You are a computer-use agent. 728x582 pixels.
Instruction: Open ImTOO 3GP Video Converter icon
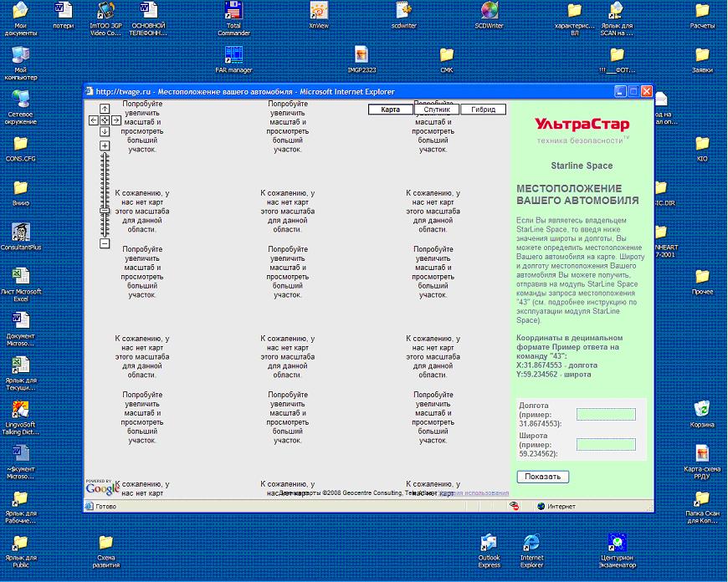click(106, 18)
